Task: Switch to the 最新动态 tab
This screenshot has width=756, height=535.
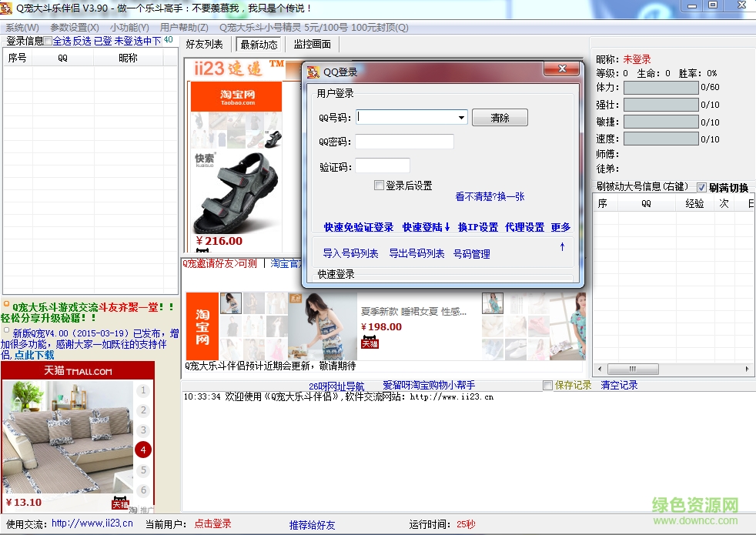Action: (x=259, y=44)
